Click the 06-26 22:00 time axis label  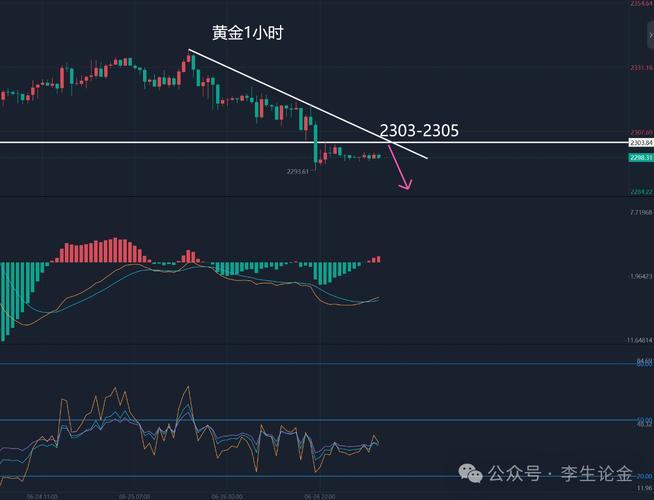pyautogui.click(x=319, y=497)
